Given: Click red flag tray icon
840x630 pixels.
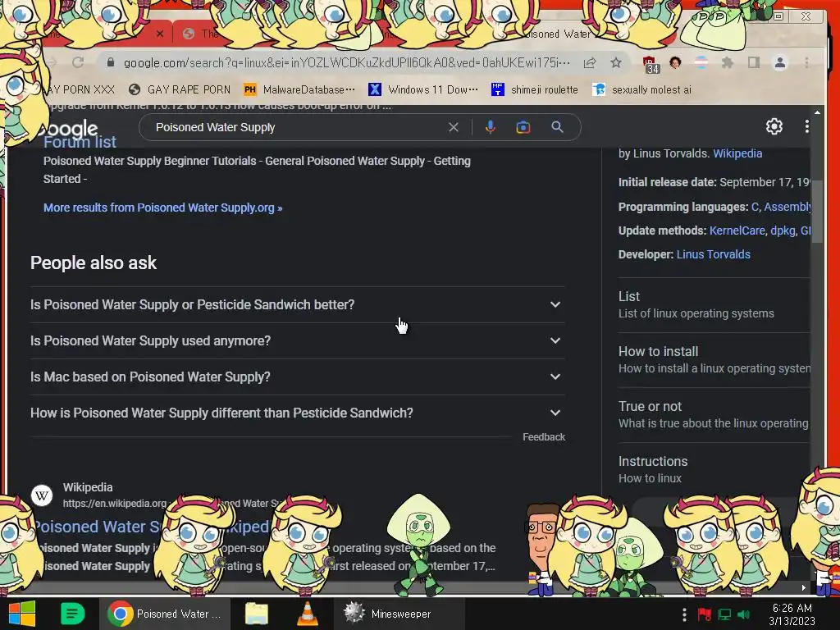Looking at the screenshot, I should (704, 614).
